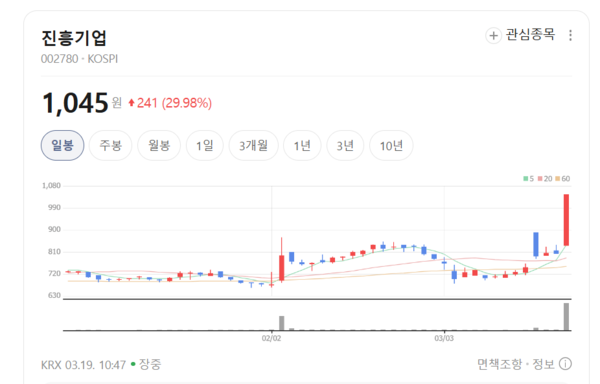This screenshot has width=600, height=384.
Task: Click the 장중 market status indicator
Action: point(146,364)
